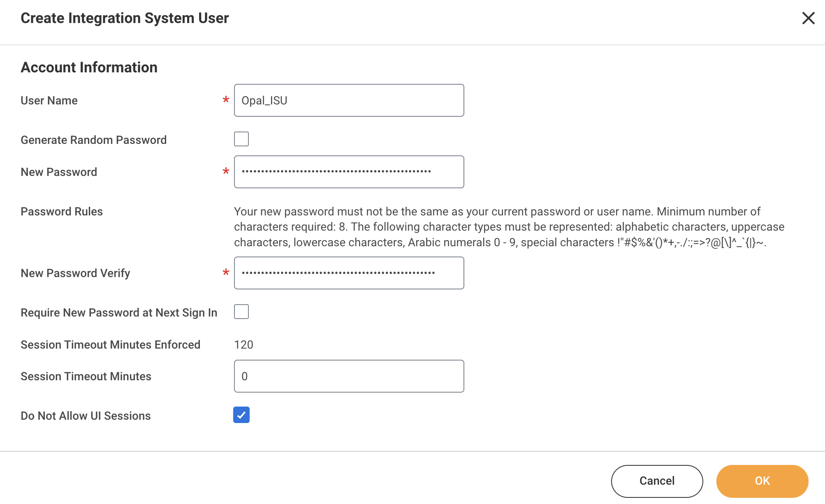Click the Password Rules label text
Screen dimensions: 825x504
click(62, 211)
